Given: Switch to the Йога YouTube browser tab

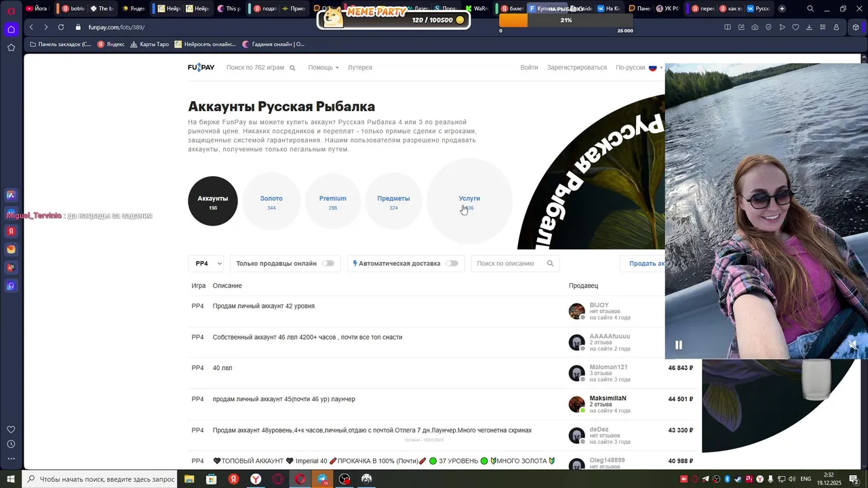Looking at the screenshot, I should tap(37, 9).
